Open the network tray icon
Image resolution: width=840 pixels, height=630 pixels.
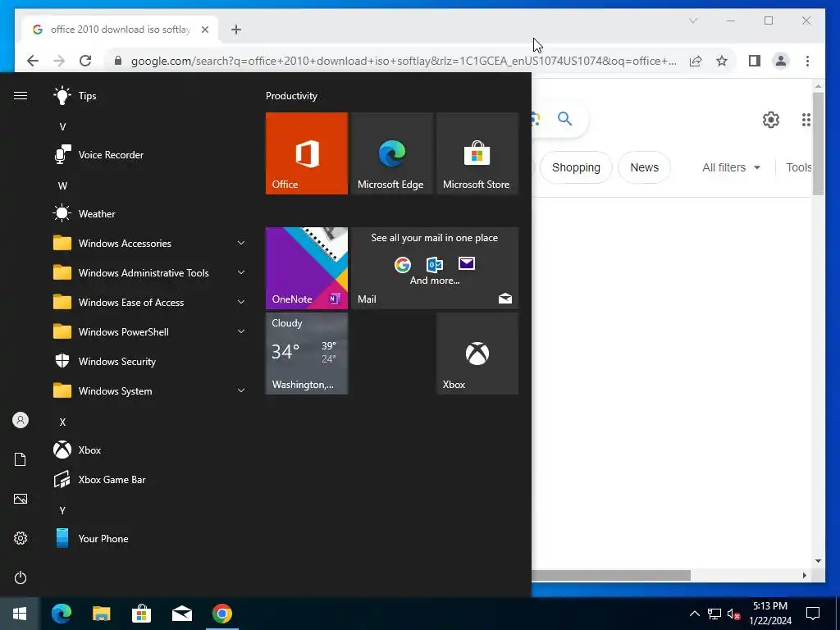(714, 614)
